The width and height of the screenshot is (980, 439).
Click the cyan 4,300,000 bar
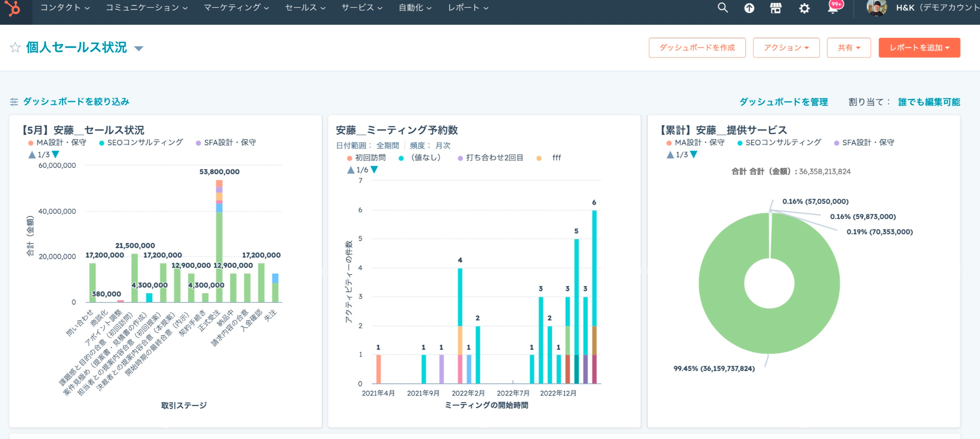tap(149, 297)
